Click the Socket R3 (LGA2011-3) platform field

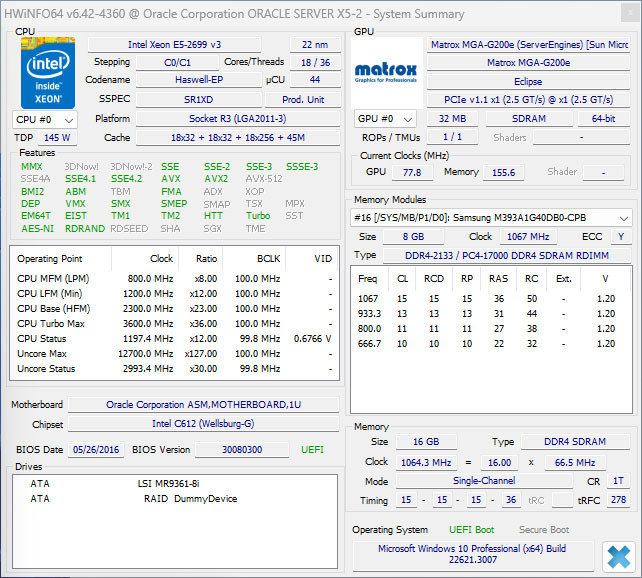click(x=238, y=119)
